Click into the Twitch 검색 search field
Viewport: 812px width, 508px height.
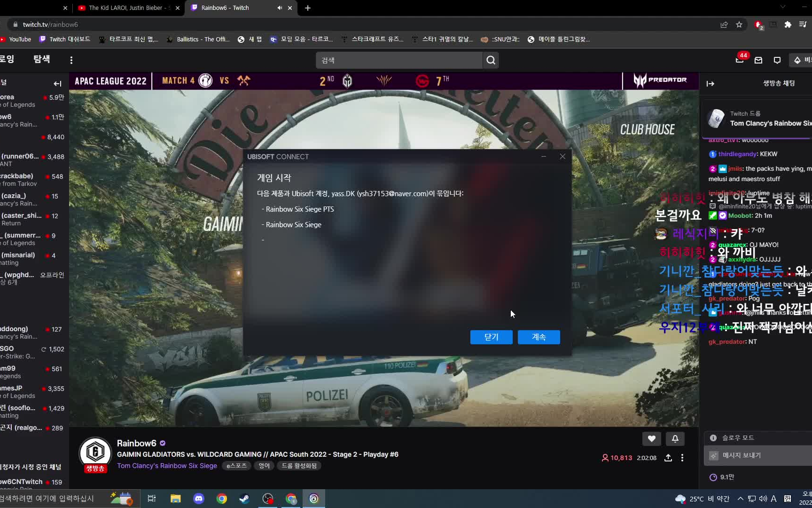(x=399, y=60)
